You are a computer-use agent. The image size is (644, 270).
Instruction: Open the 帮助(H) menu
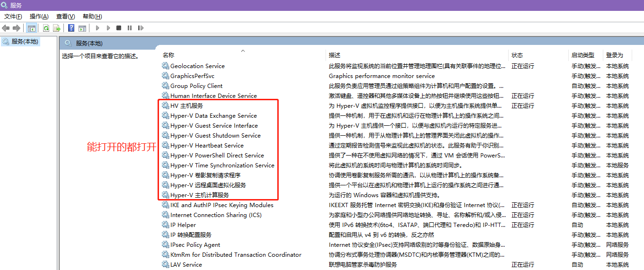coord(92,17)
